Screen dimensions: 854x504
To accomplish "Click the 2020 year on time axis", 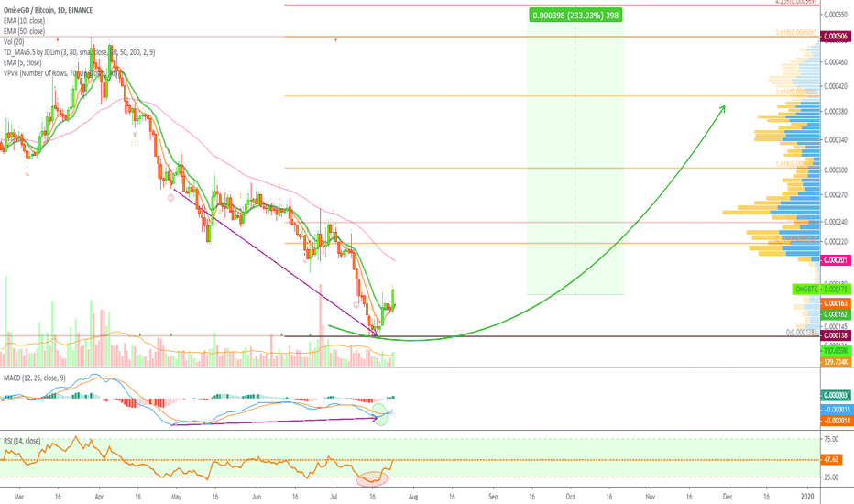I will tap(807, 497).
